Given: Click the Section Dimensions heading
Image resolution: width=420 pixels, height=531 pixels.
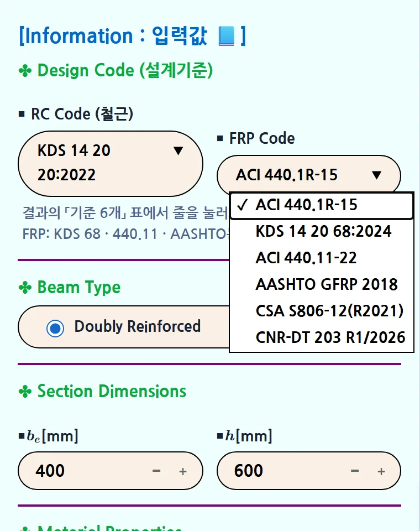Looking at the screenshot, I should point(102,392).
